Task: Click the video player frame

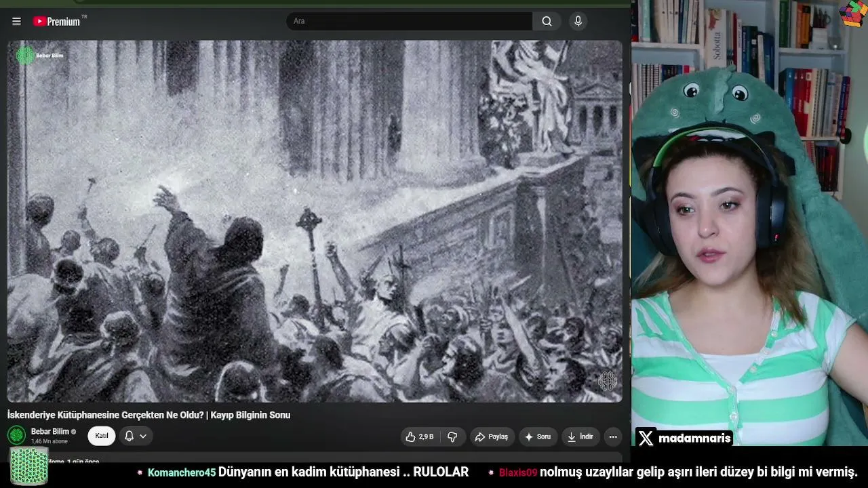Action: [315, 221]
